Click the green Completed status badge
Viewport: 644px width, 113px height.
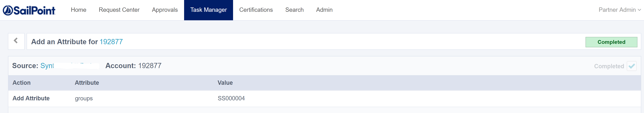coord(611,42)
